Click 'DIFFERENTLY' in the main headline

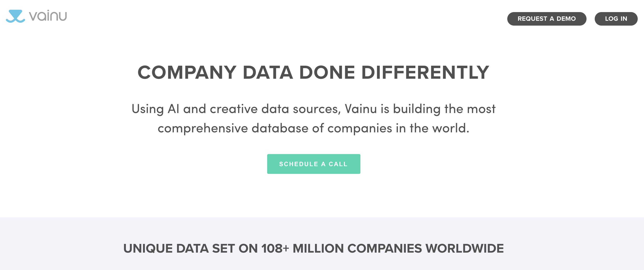(x=425, y=72)
